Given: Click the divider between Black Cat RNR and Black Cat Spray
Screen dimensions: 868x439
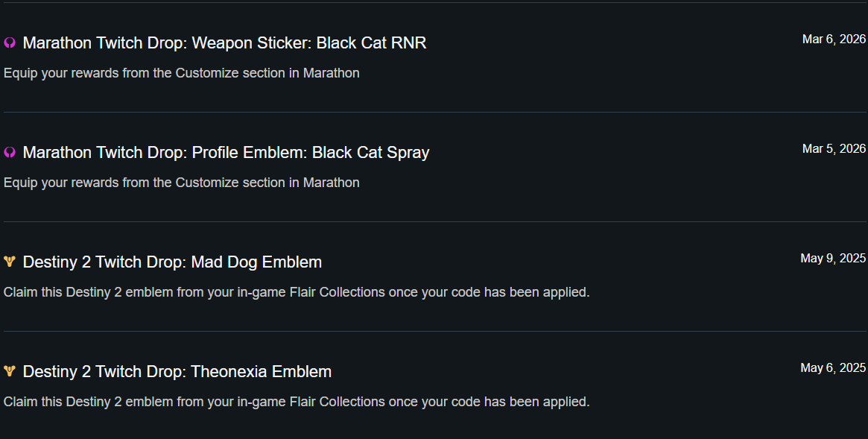Looking at the screenshot, I should point(434,113).
